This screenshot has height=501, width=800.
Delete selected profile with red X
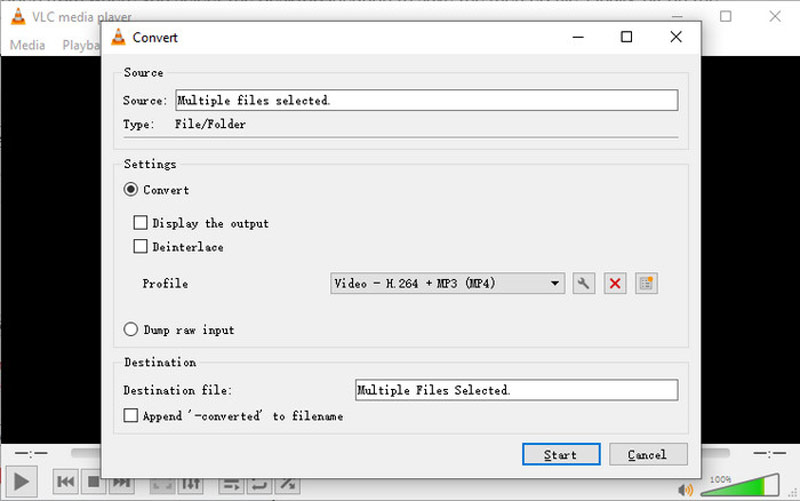click(x=615, y=283)
